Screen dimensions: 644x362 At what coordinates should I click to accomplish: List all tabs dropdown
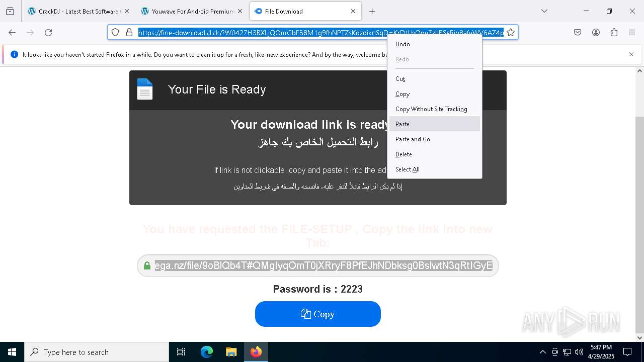544,11
